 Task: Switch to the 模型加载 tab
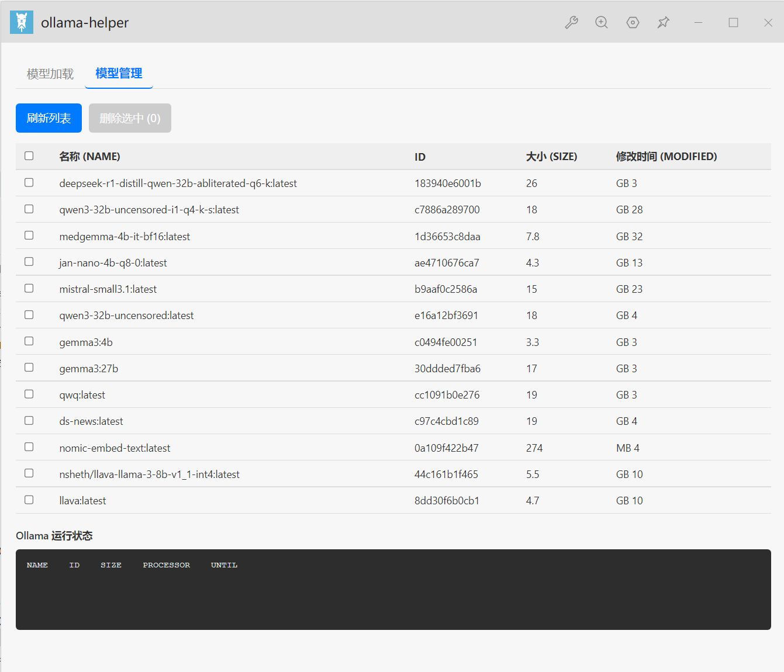coord(50,74)
